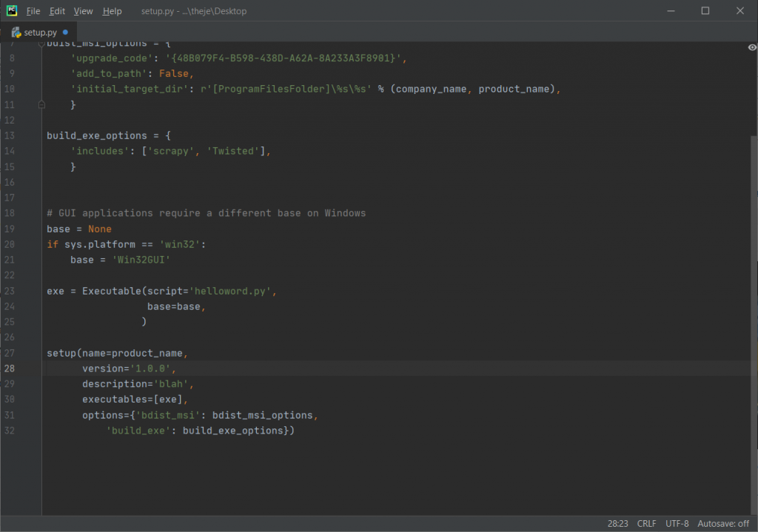Minimize the PyCharm window
The height and width of the screenshot is (532, 758).
[x=671, y=11]
